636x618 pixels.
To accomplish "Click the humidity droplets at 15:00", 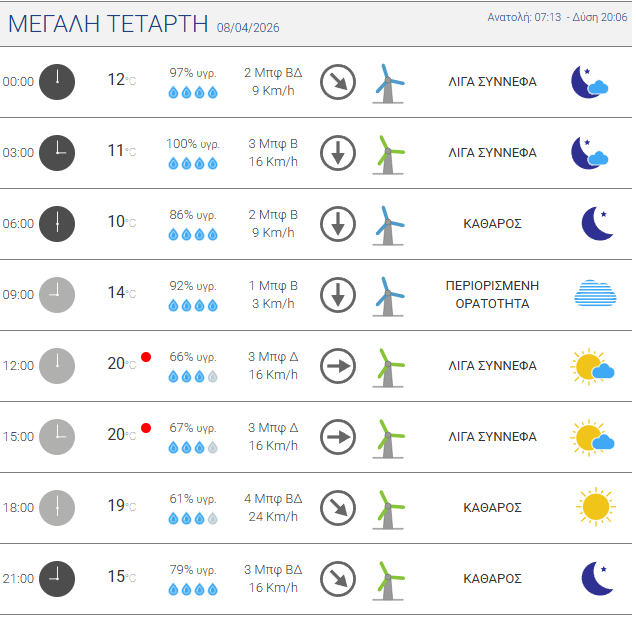I will [193, 448].
